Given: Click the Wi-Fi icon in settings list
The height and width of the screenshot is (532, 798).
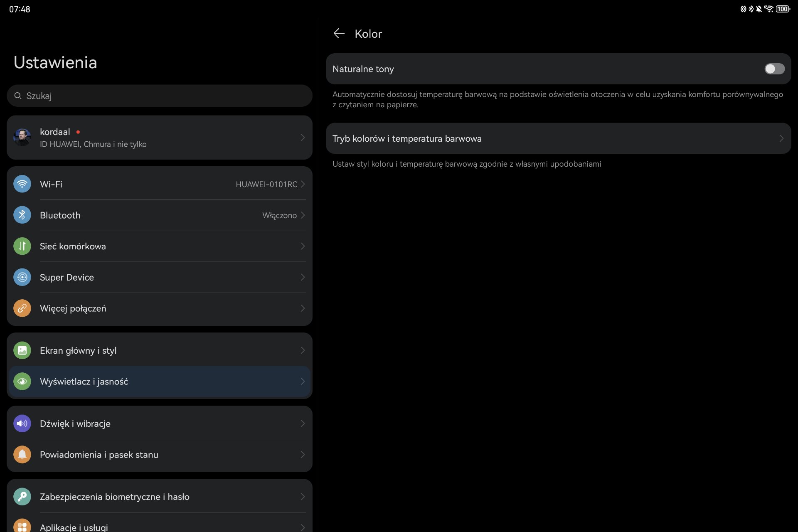Looking at the screenshot, I should (x=22, y=184).
